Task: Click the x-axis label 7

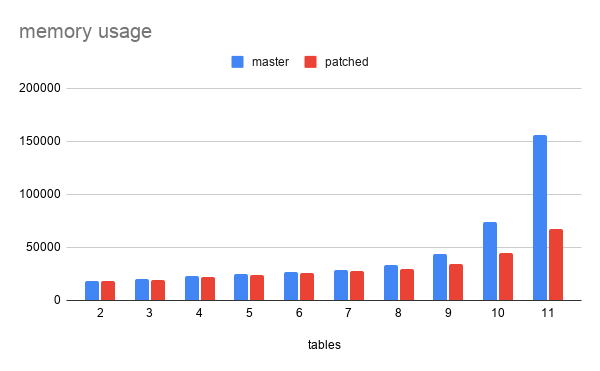Action: (x=348, y=313)
